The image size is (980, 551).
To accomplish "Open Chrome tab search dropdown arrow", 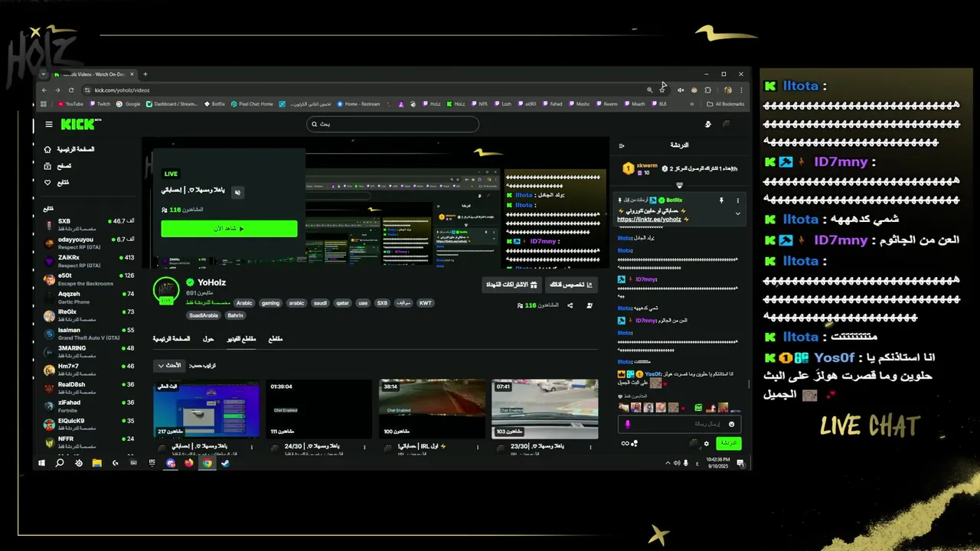I will click(44, 74).
